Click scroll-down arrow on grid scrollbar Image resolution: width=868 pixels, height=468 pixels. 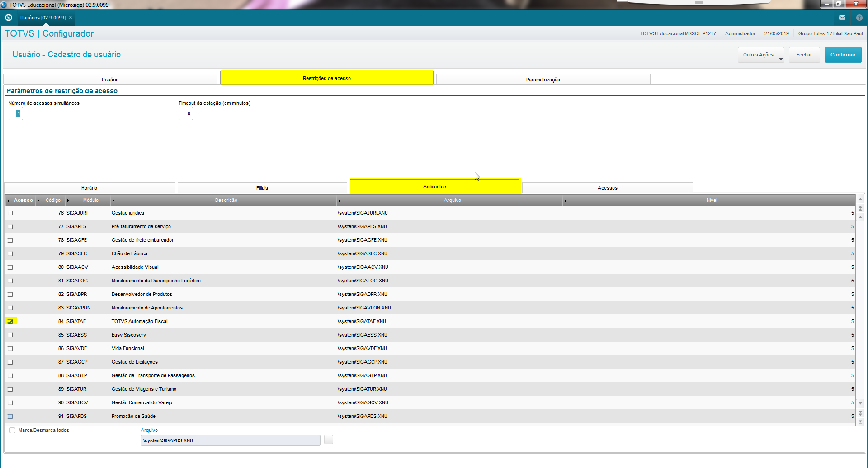coord(860,403)
